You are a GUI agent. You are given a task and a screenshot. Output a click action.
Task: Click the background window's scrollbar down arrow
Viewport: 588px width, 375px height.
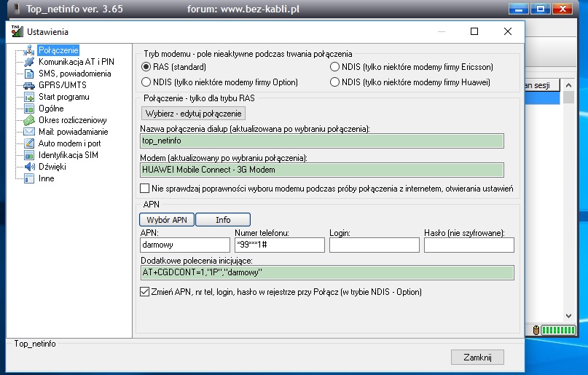pos(570,317)
